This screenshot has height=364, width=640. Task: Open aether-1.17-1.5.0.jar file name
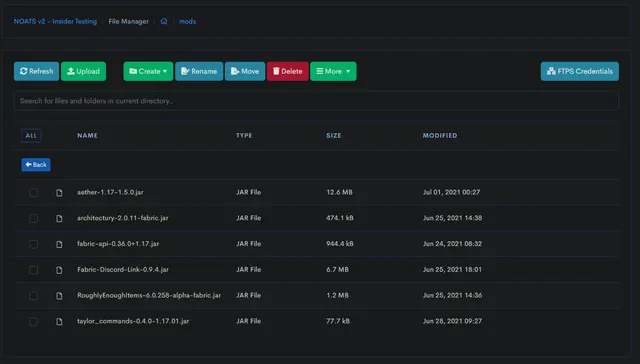(x=110, y=192)
